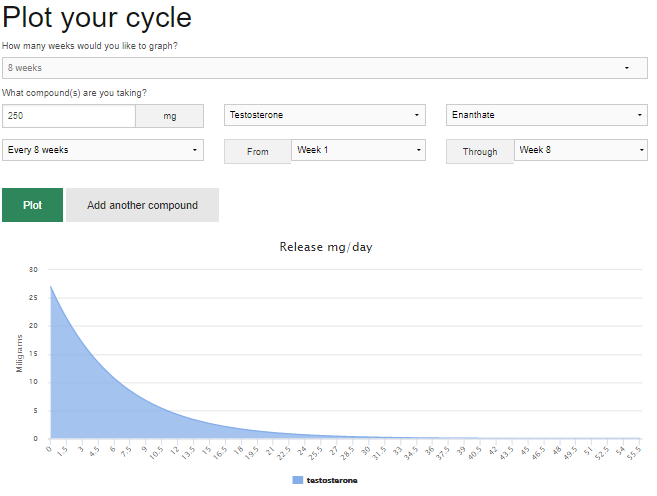This screenshot has height=496, width=657.
Task: Open the Testosterone compound dropdown
Action: click(x=325, y=115)
